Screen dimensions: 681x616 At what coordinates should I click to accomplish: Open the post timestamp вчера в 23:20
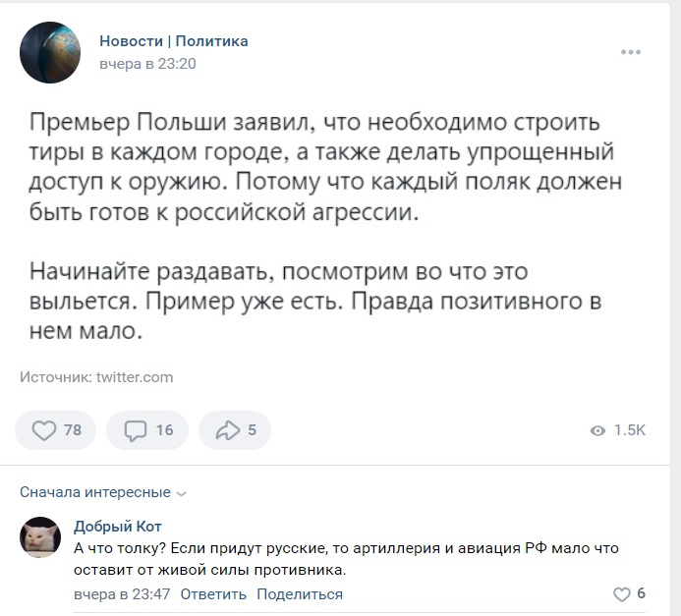(147, 64)
